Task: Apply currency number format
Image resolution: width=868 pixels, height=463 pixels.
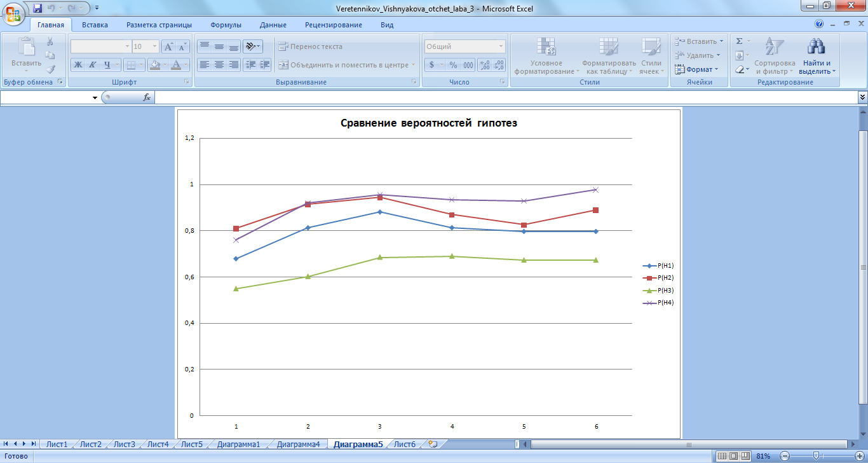Action: pos(432,64)
